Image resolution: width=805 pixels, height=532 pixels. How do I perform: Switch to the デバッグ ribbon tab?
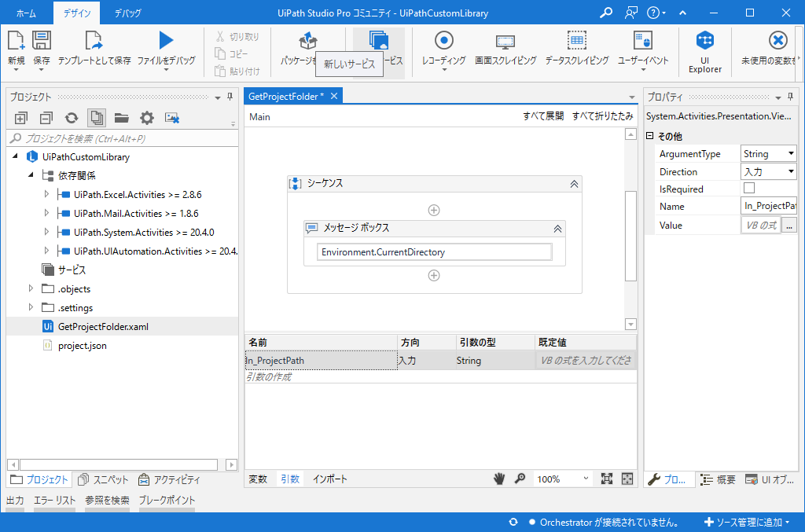click(x=127, y=13)
